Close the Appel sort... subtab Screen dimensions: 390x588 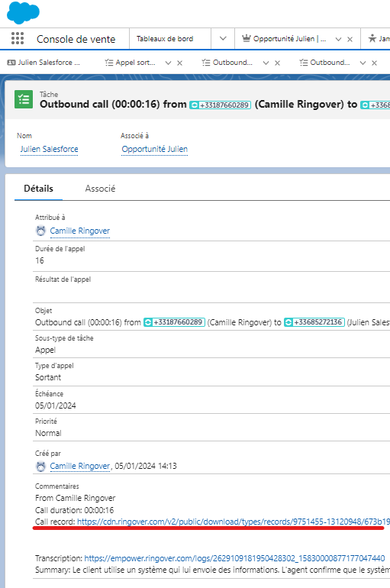[x=180, y=63]
